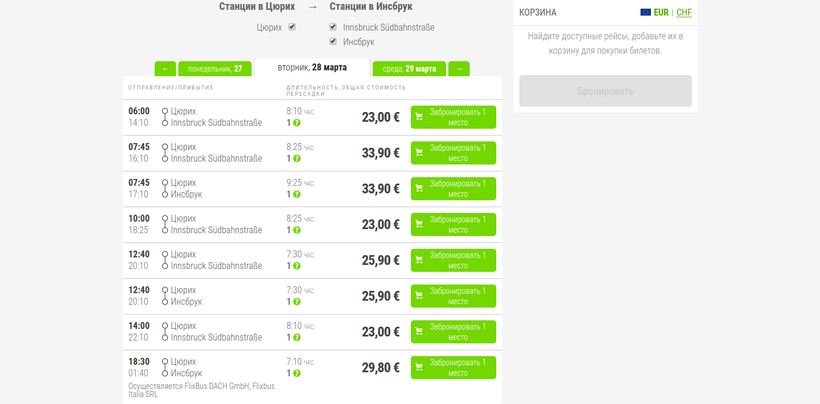
Task: Click the transfer help icon for 18:30 trip
Action: point(297,373)
